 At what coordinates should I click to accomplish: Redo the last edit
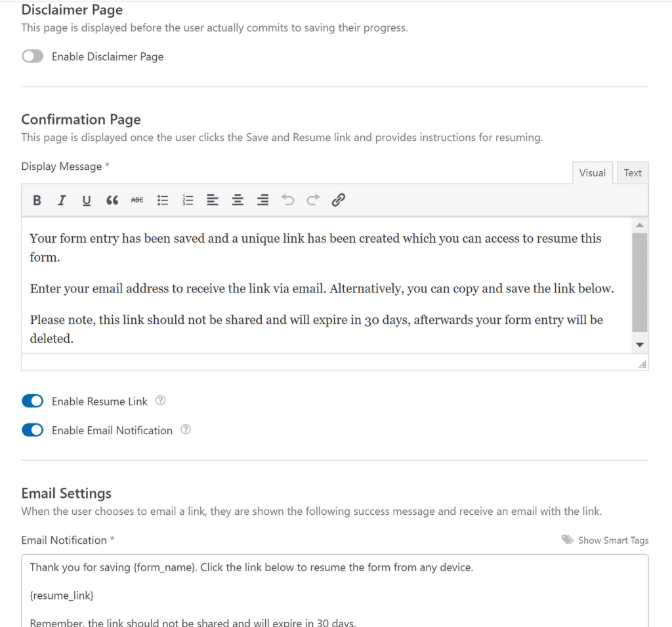coord(313,200)
